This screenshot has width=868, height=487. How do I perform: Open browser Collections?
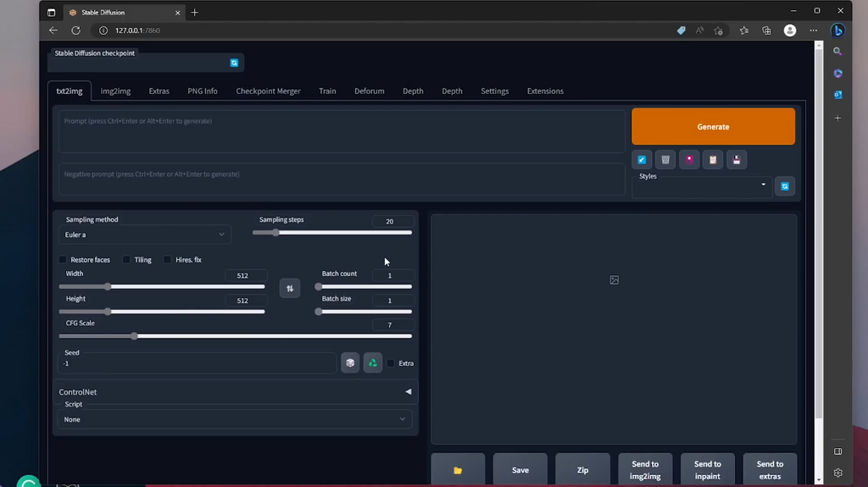766,30
